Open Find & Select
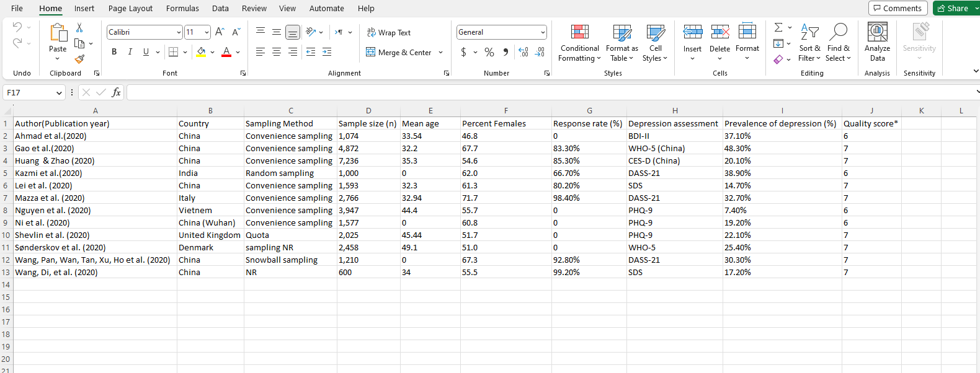Image resolution: width=980 pixels, height=373 pixels. click(838, 42)
